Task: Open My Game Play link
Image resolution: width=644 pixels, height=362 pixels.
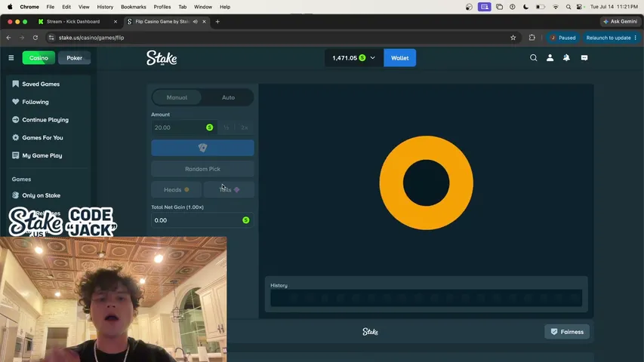Action: [x=42, y=155]
